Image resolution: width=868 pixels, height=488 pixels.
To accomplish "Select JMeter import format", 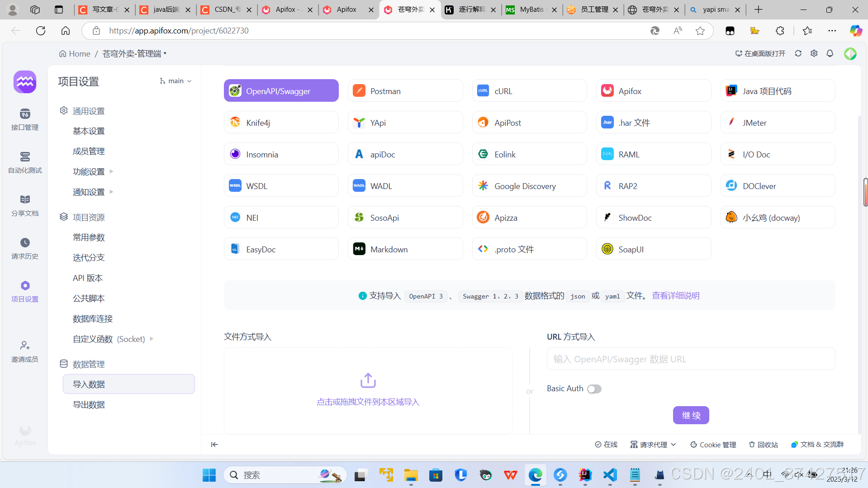I will tap(778, 123).
